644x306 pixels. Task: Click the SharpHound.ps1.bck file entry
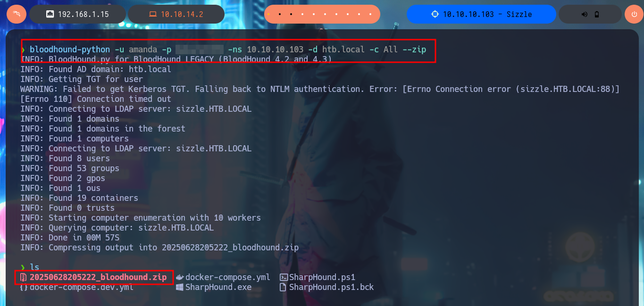click(331, 287)
